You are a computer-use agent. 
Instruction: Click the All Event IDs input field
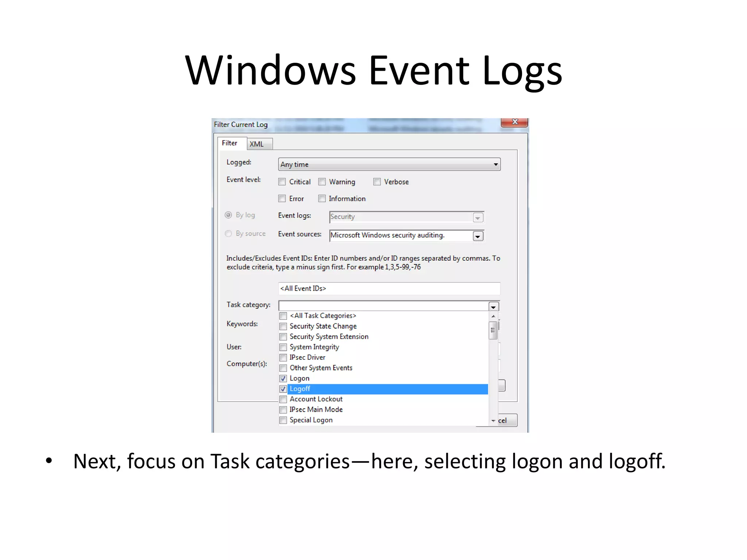pyautogui.click(x=389, y=288)
